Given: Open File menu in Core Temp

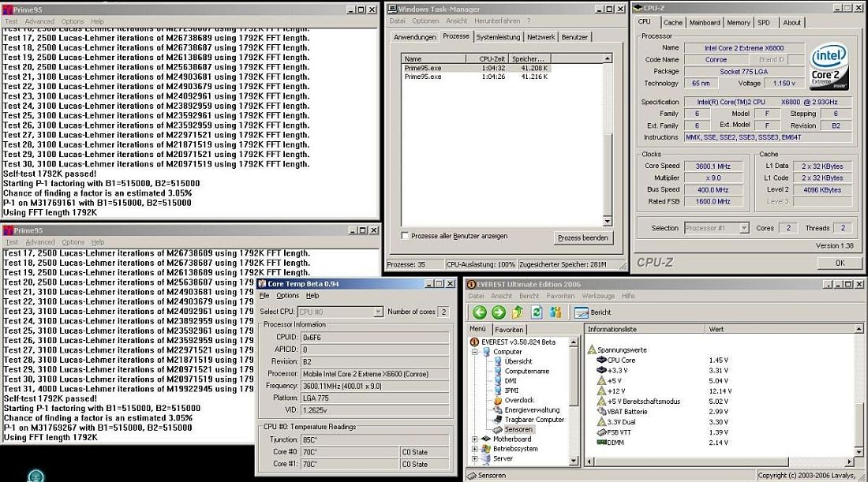Looking at the screenshot, I should coord(264,296).
